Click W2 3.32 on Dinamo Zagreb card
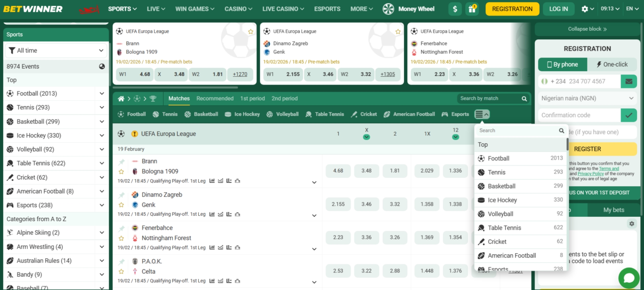This screenshot has width=644, height=290. [x=356, y=74]
